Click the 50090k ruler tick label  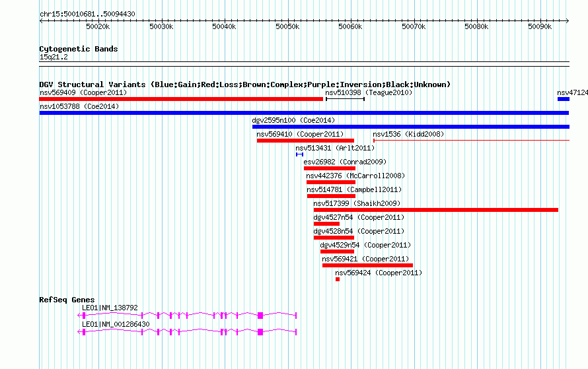click(540, 26)
